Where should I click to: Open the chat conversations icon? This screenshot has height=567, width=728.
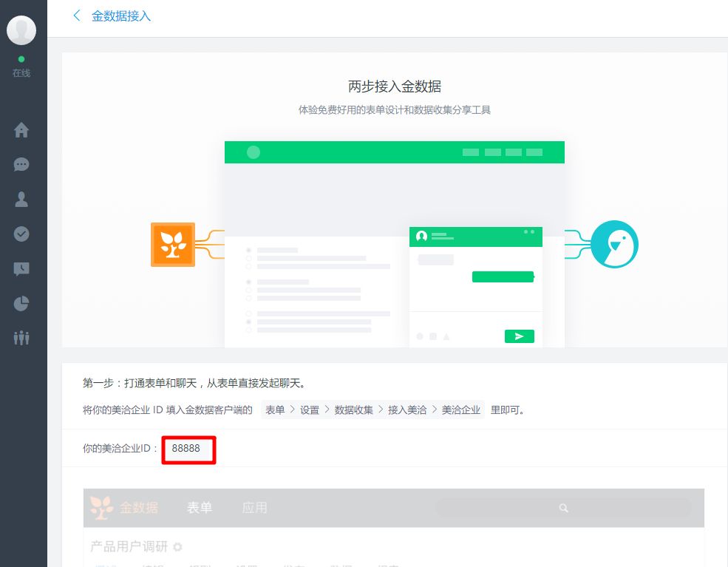[21, 164]
